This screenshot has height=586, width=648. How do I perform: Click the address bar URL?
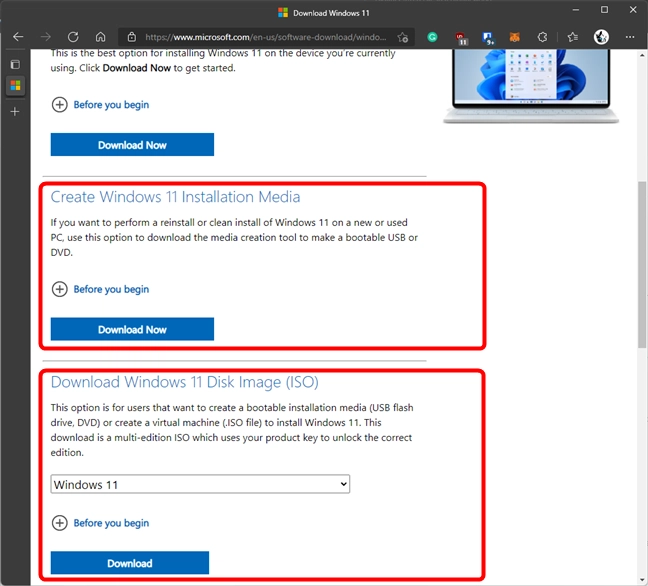(x=265, y=37)
